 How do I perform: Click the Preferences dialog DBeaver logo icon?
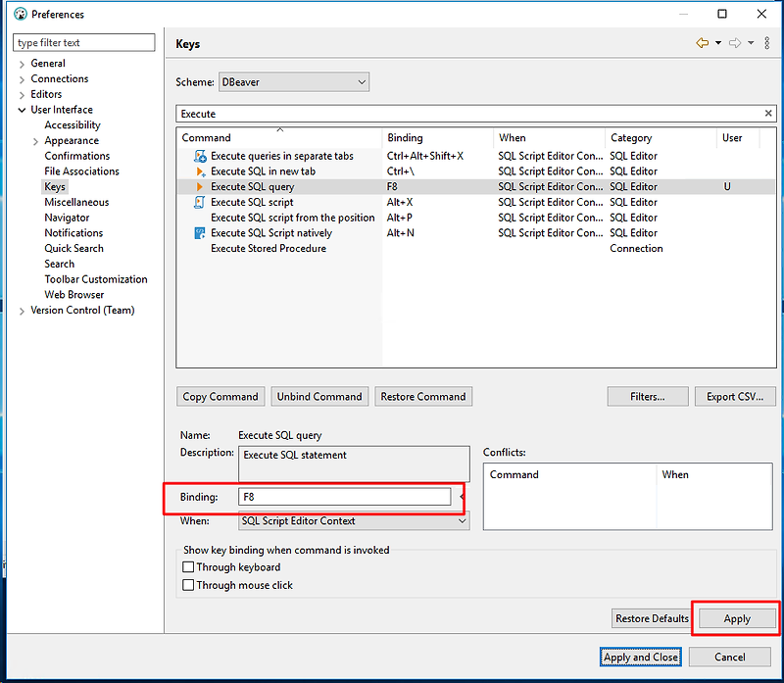click(20, 14)
